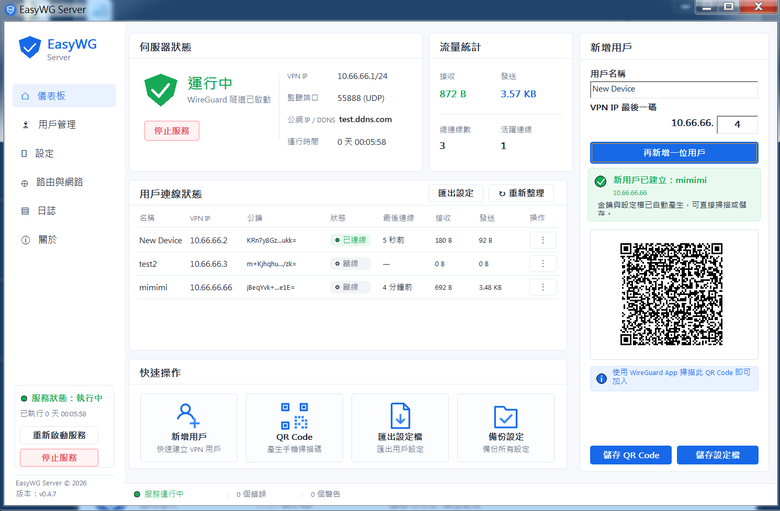The height and width of the screenshot is (511, 780).
Task: Click the green running-status shield icon
Action: (x=161, y=90)
